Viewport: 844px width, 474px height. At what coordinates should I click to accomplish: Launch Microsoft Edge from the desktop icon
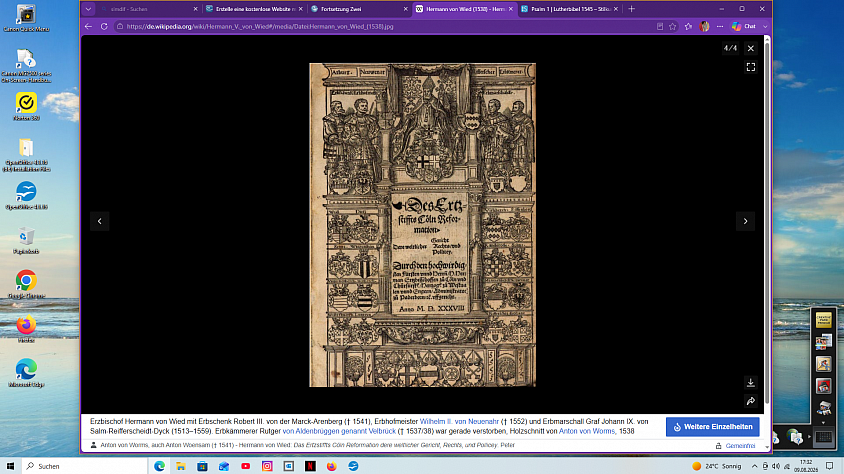[26, 373]
